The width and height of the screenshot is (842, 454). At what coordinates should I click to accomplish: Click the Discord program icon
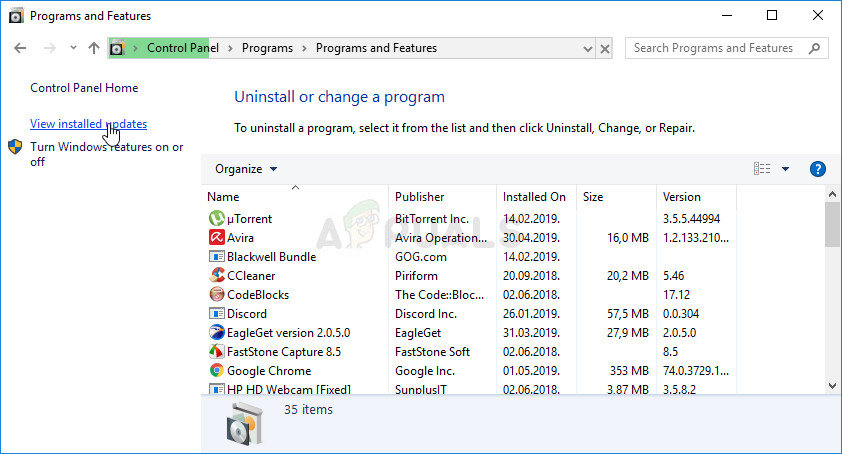[x=216, y=313]
